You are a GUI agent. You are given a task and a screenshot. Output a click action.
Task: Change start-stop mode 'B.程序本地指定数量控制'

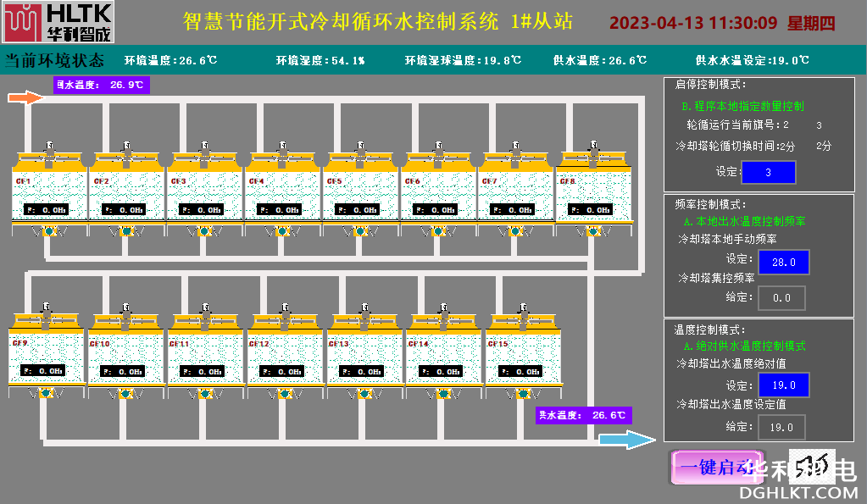click(742, 107)
